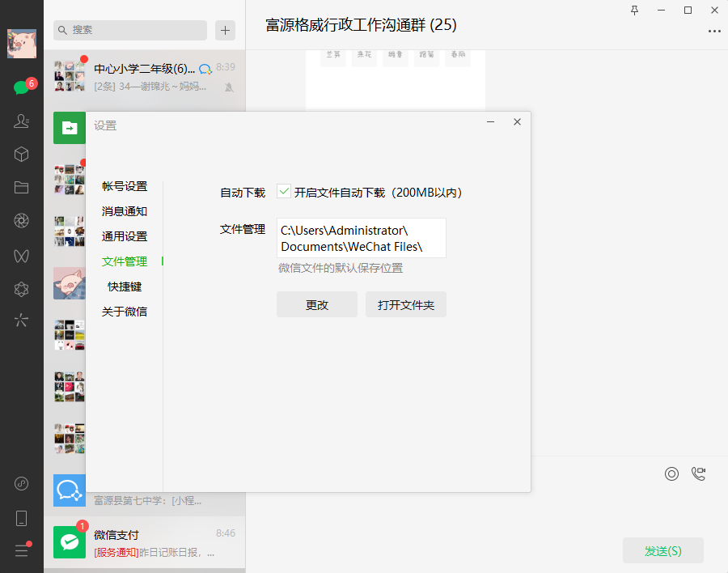
Task: Open the Search star-spark icon
Action: [x=21, y=320]
